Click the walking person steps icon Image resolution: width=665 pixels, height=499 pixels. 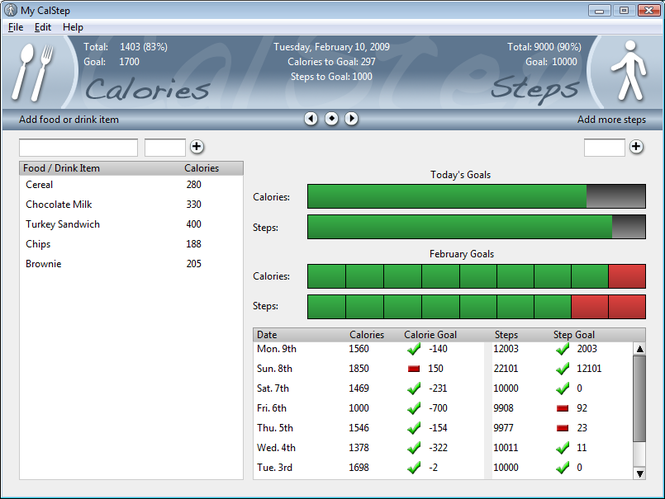point(629,70)
